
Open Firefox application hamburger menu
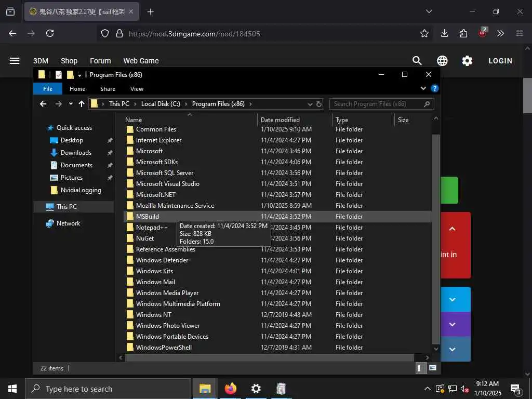[520, 33]
